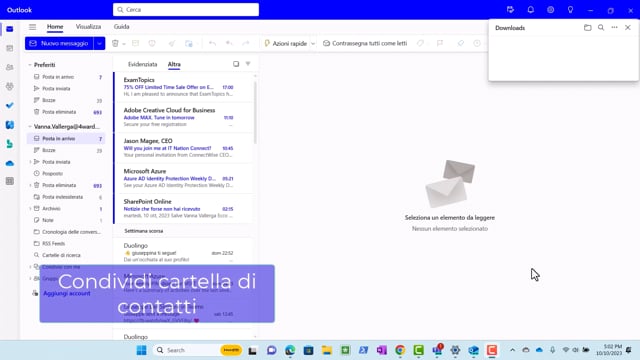The width and height of the screenshot is (640, 360).
Task: Open the delete options dropdown arrow
Action: tap(124, 44)
